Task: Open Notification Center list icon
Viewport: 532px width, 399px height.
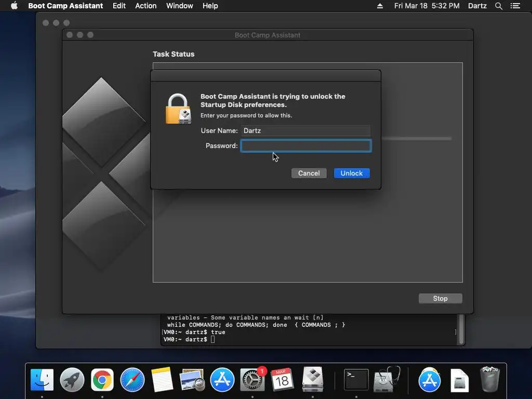Action: pyautogui.click(x=515, y=6)
